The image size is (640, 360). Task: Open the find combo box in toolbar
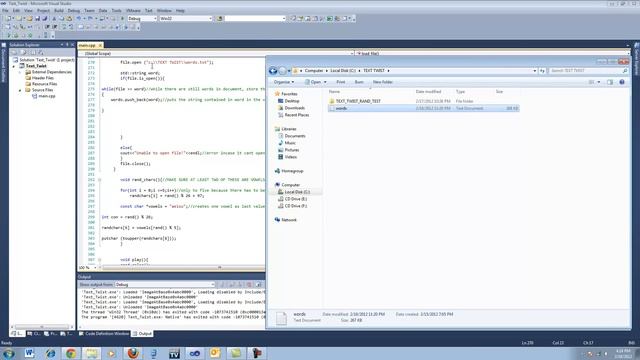point(255,18)
